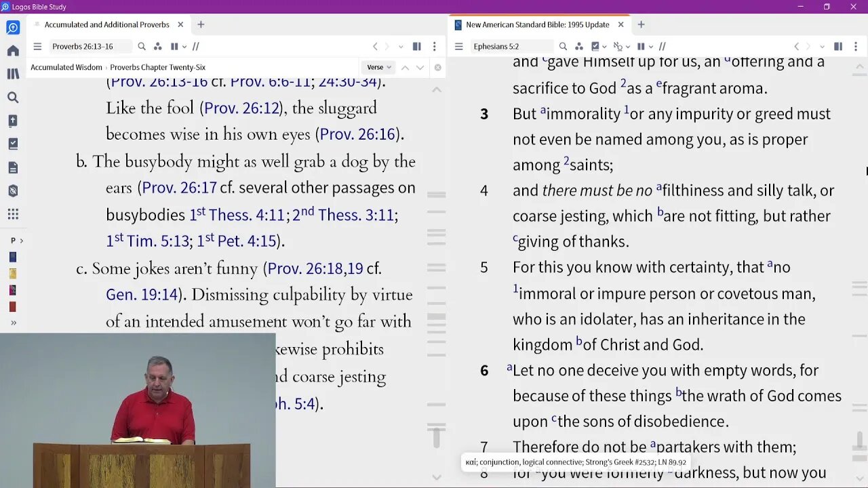Open the Verse navigation dropdown
The height and width of the screenshot is (488, 868).
pyautogui.click(x=379, y=67)
